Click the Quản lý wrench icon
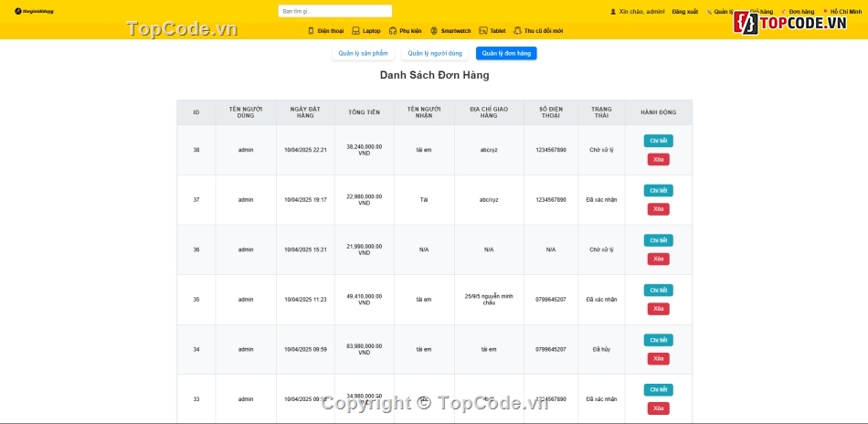This screenshot has height=424, width=868. coord(710,12)
